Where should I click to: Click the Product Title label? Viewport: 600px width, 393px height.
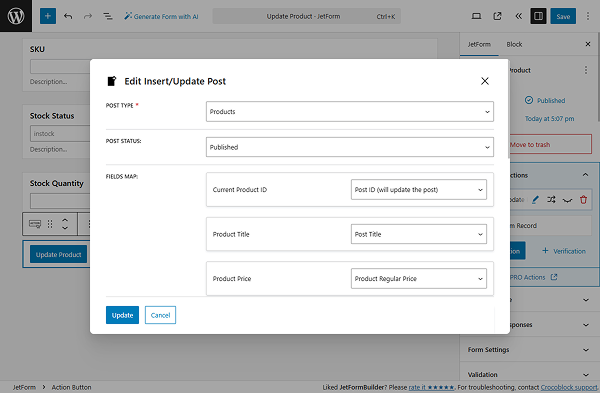pos(231,234)
